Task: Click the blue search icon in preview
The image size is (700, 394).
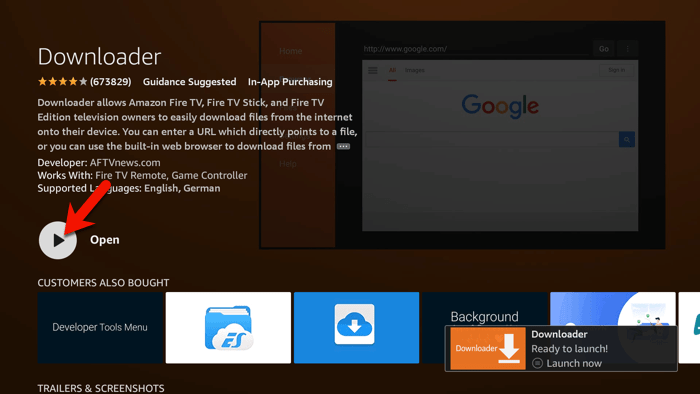Action: pyautogui.click(x=627, y=140)
